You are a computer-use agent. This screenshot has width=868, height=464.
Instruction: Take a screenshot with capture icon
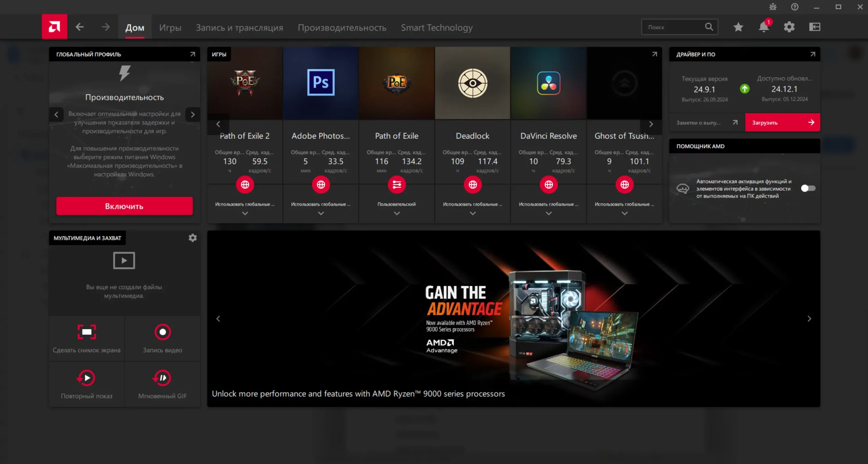click(x=86, y=332)
